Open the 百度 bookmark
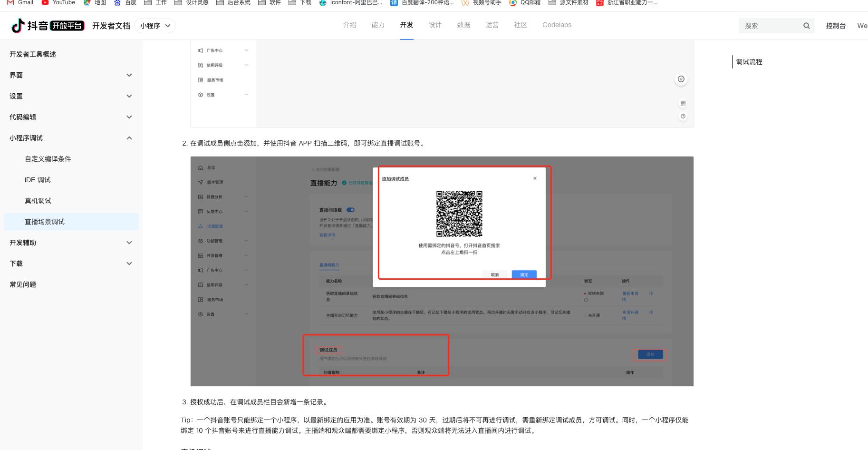868x450 pixels. (125, 2)
